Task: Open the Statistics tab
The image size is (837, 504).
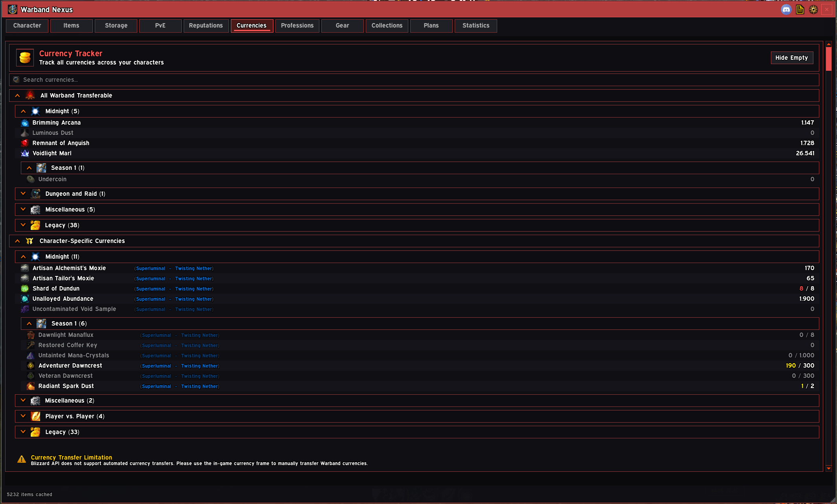Action: coord(476,26)
